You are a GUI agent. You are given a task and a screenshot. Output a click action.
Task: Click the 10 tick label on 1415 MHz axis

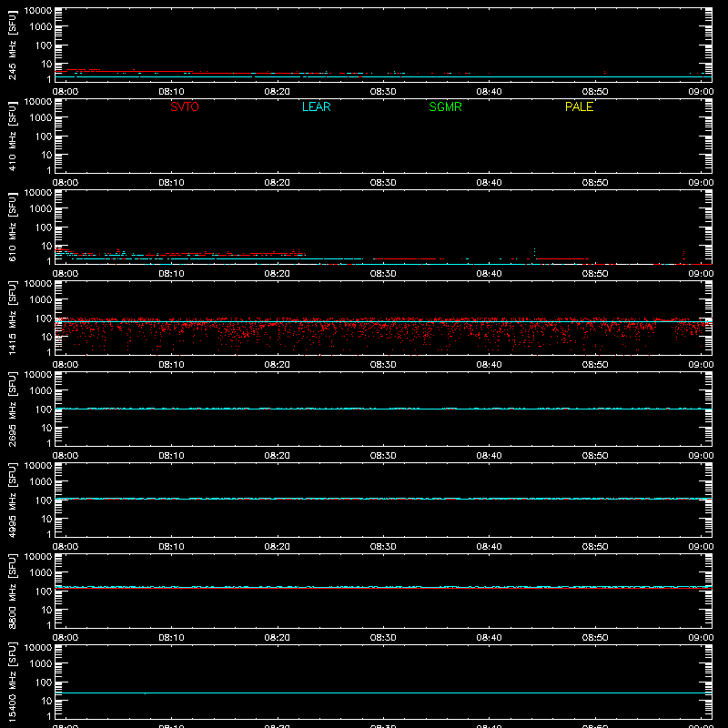[46, 337]
